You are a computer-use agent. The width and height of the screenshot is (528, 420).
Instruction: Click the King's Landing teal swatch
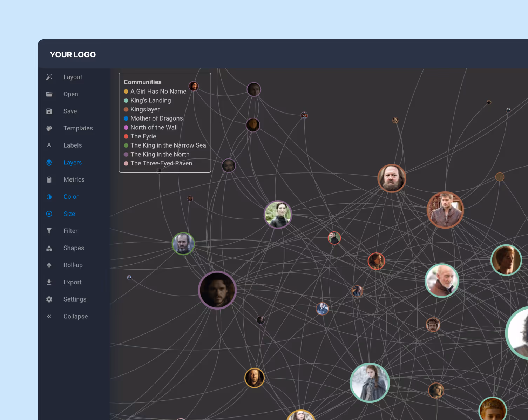(126, 101)
